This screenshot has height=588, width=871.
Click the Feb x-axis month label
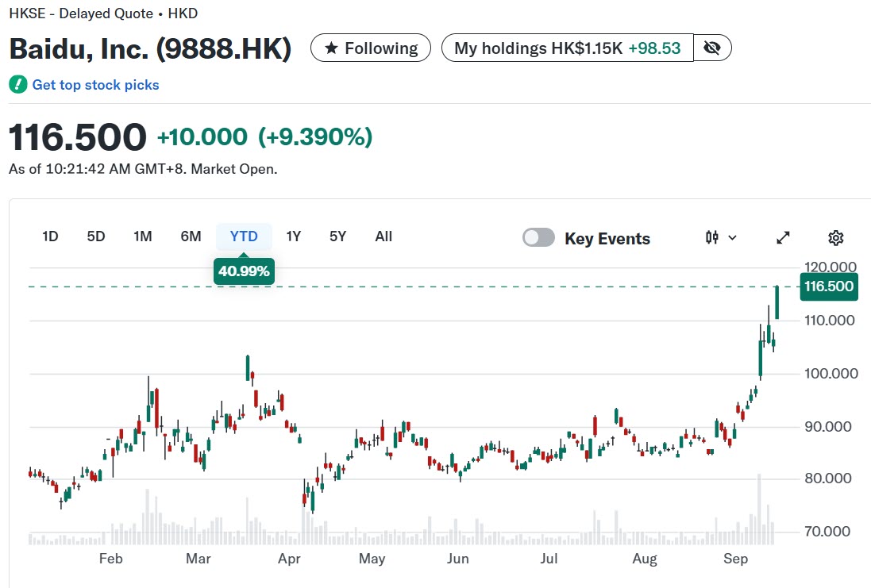(x=110, y=559)
